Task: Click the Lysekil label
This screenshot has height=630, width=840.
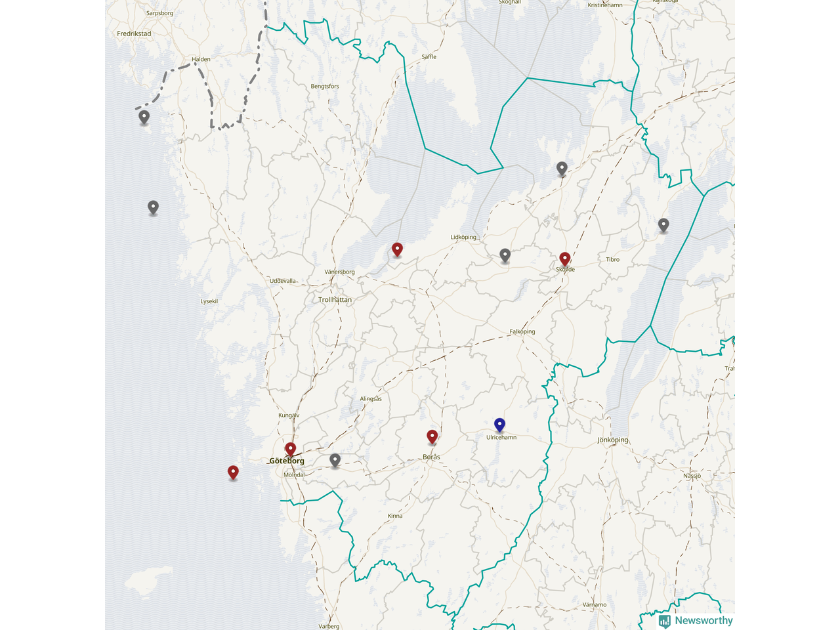Action: (209, 301)
